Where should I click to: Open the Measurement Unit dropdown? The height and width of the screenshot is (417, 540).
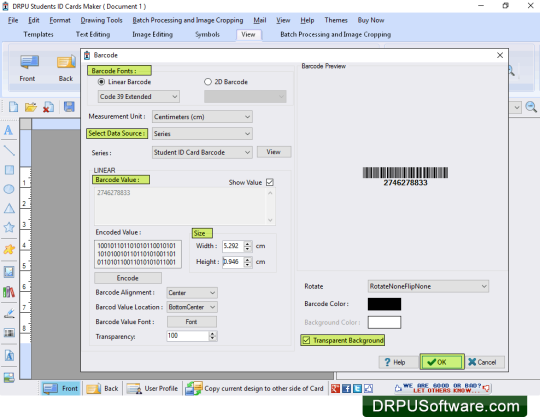pyautogui.click(x=202, y=117)
